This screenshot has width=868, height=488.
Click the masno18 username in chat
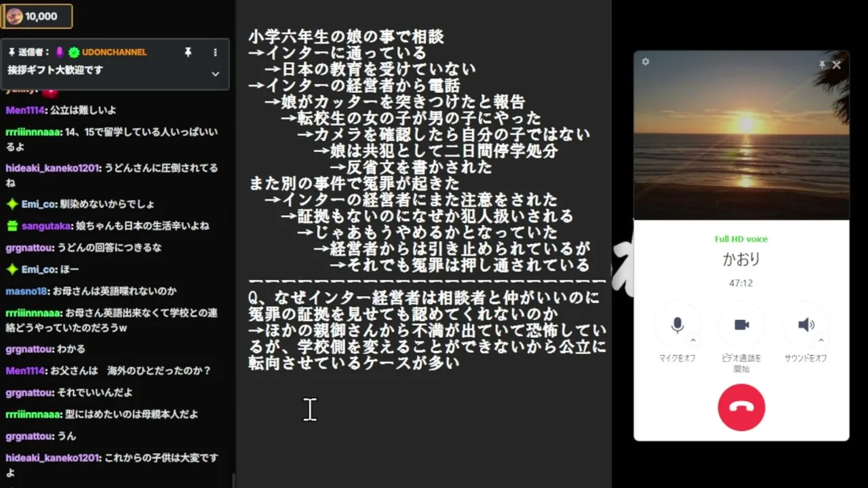coord(27,291)
